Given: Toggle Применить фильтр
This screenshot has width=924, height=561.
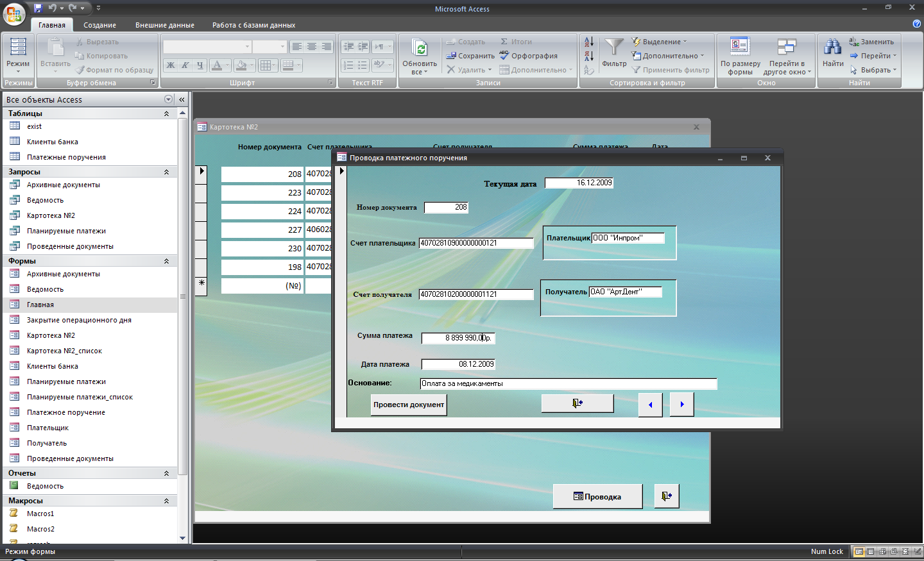Looking at the screenshot, I should (x=671, y=70).
